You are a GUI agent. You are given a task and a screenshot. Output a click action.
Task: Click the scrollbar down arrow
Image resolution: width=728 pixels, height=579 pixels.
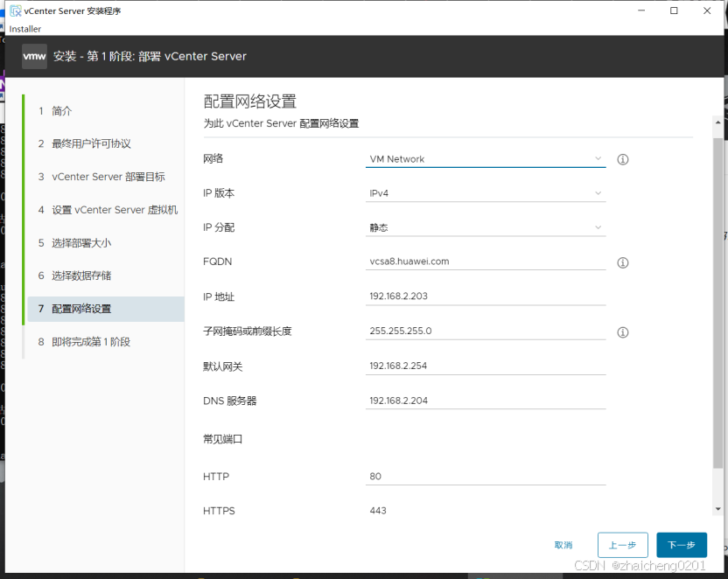click(718, 509)
